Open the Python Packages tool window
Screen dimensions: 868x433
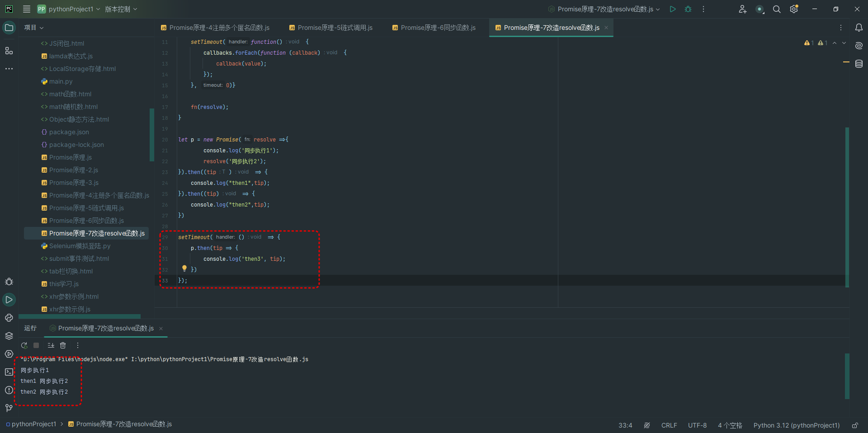pos(9,318)
